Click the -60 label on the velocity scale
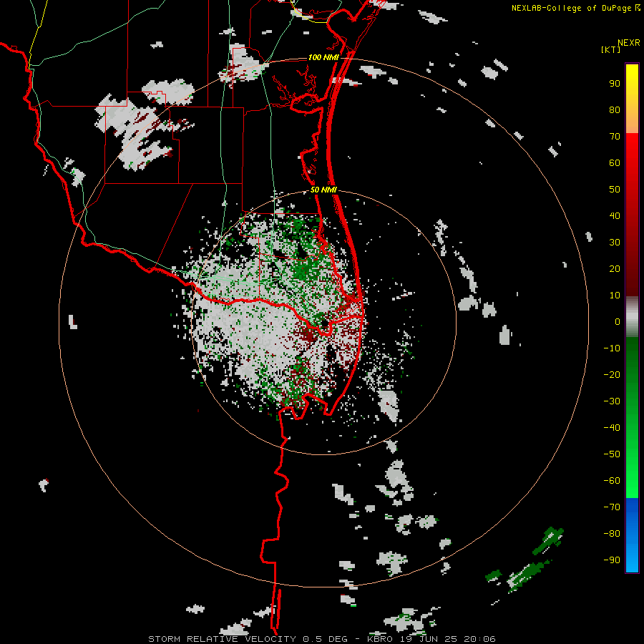The width and height of the screenshot is (644, 644). (612, 481)
